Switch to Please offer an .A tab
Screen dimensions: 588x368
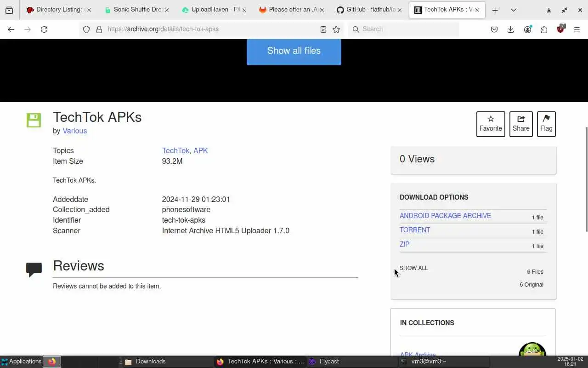pos(292,10)
